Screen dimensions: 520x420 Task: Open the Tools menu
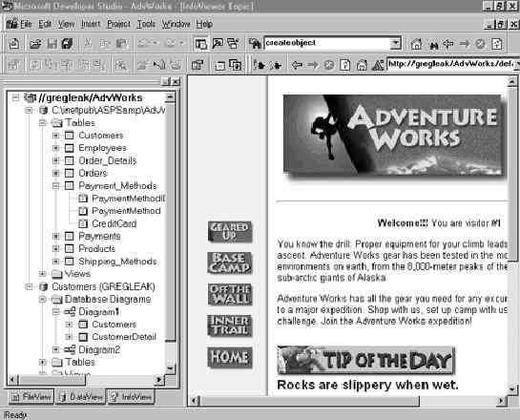[x=146, y=24]
